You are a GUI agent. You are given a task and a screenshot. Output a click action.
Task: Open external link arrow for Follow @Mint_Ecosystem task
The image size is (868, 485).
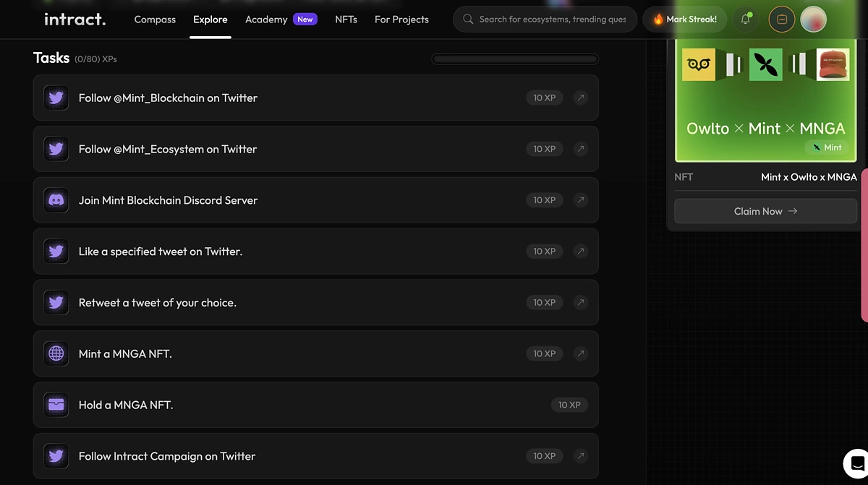[580, 149]
